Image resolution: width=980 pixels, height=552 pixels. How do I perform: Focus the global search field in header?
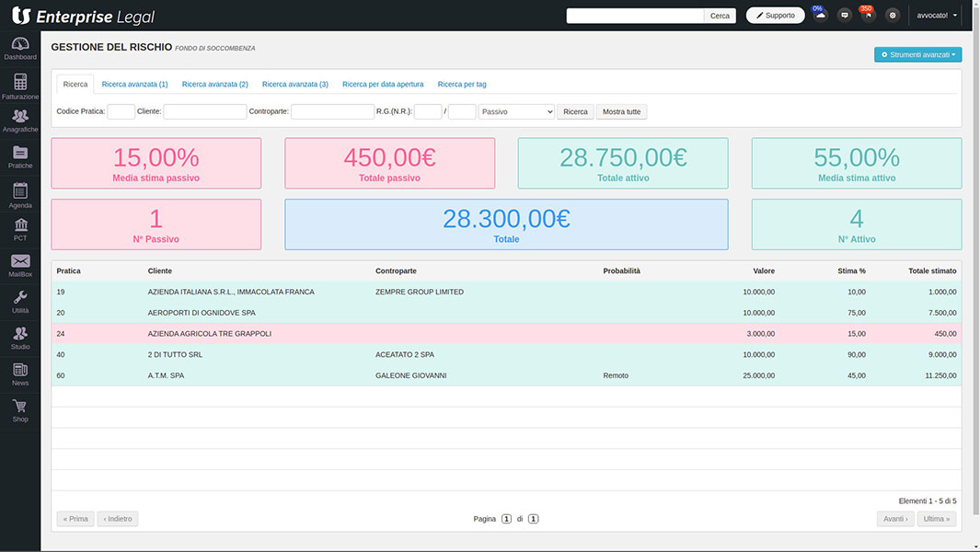tap(635, 16)
